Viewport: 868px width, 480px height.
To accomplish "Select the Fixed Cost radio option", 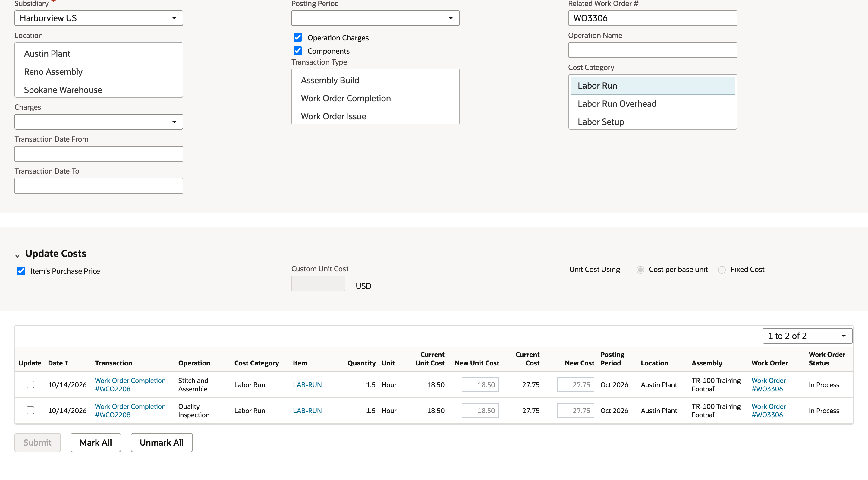I will click(x=722, y=270).
